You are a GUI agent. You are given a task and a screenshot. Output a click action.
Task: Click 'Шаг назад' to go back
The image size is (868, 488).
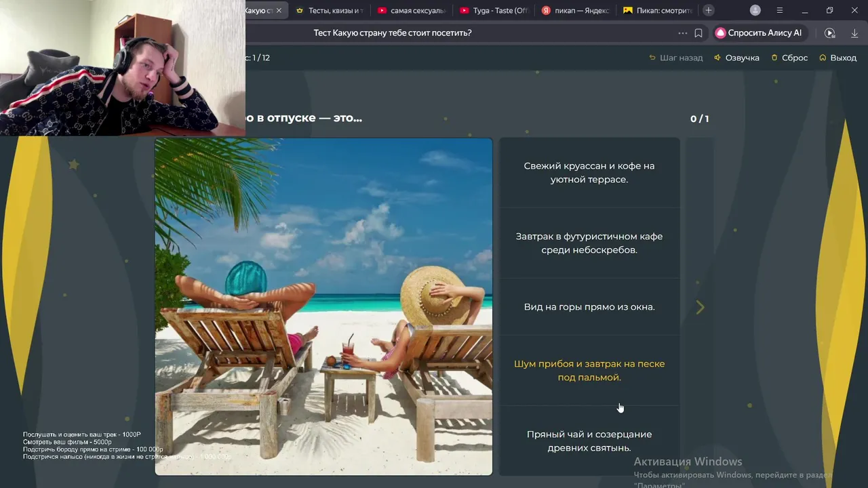pos(676,58)
